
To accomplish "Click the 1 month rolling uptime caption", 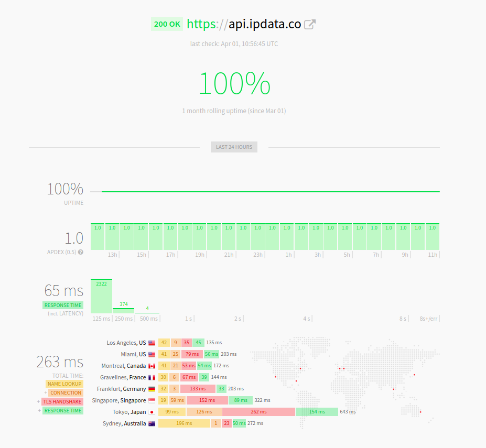I will pyautogui.click(x=234, y=111).
